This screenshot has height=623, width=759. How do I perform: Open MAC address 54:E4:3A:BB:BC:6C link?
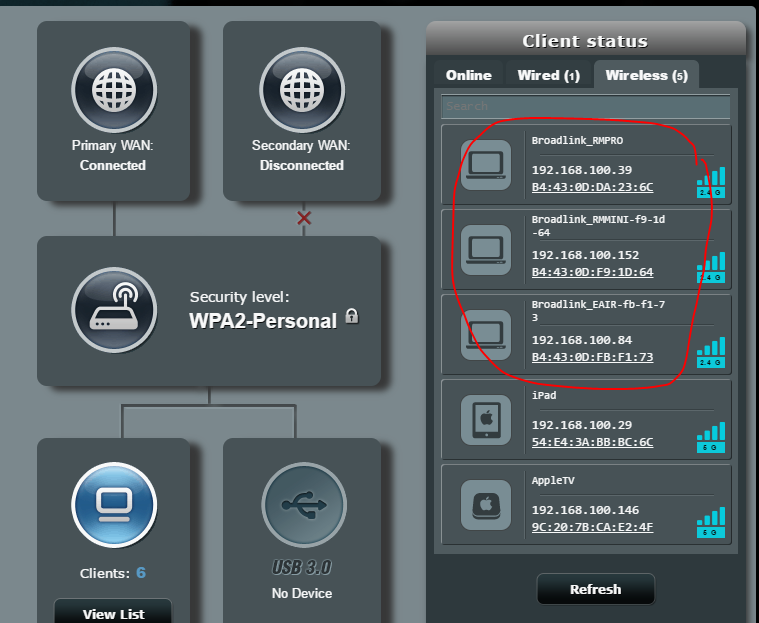tap(592, 442)
